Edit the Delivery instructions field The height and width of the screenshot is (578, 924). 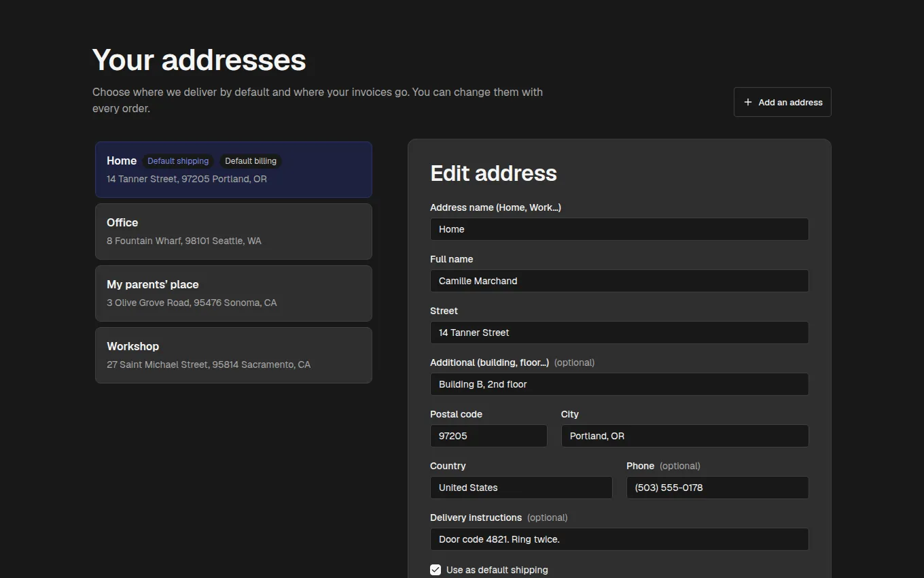[x=620, y=539]
